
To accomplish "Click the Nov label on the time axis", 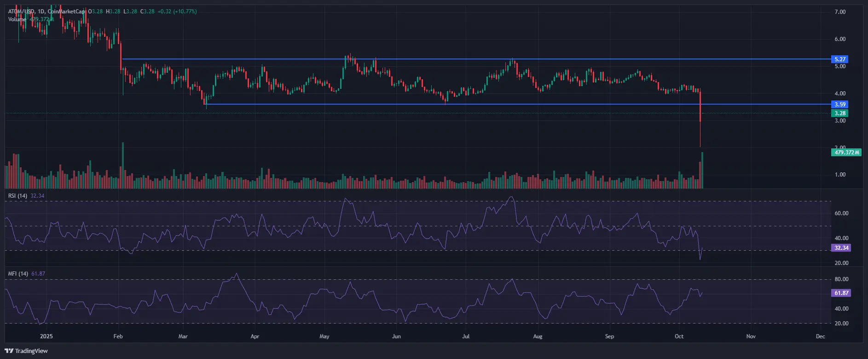I will [x=751, y=336].
